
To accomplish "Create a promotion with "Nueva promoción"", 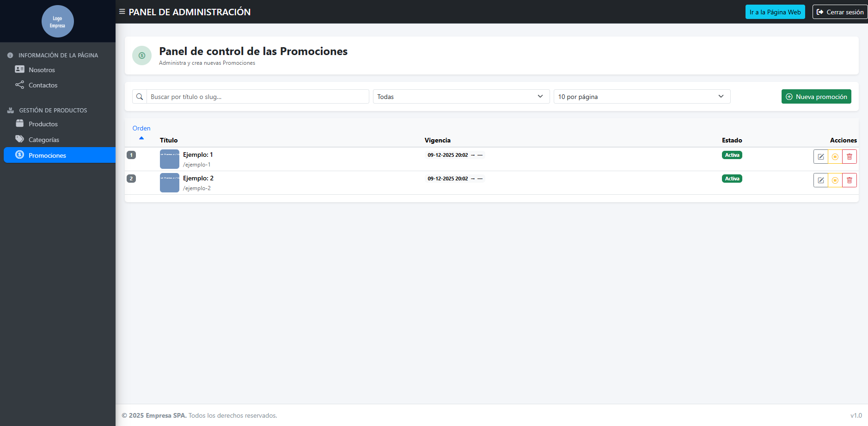I will 816,96.
